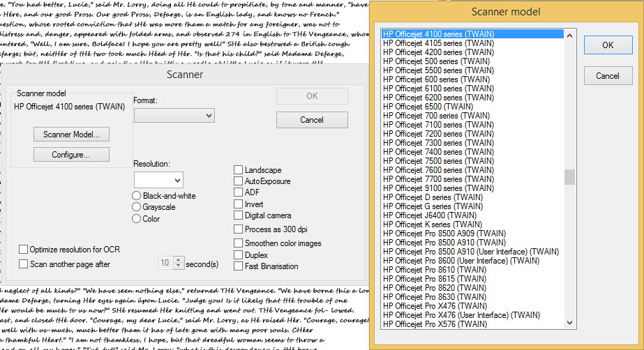
Task: Click the seconds number field
Action: (166, 263)
